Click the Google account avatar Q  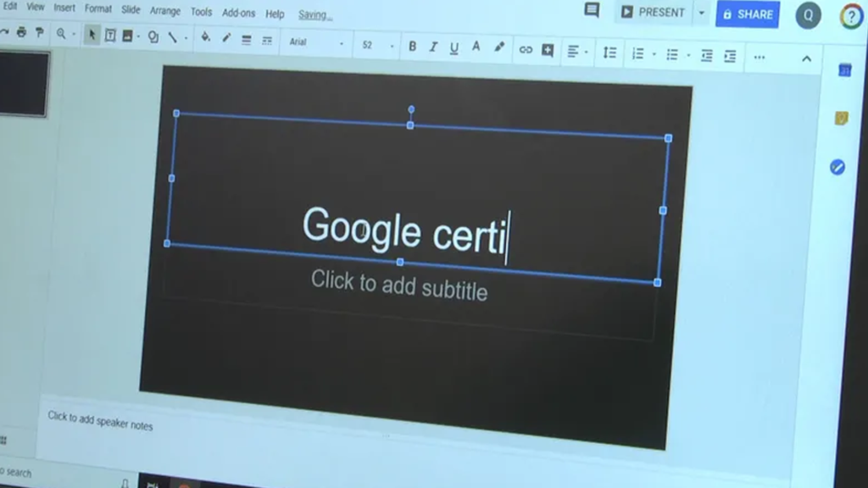point(808,15)
